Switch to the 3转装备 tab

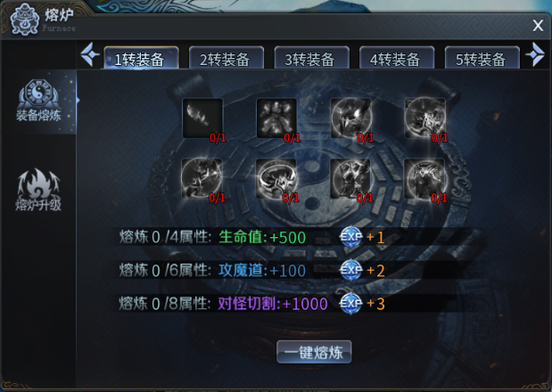pos(311,58)
